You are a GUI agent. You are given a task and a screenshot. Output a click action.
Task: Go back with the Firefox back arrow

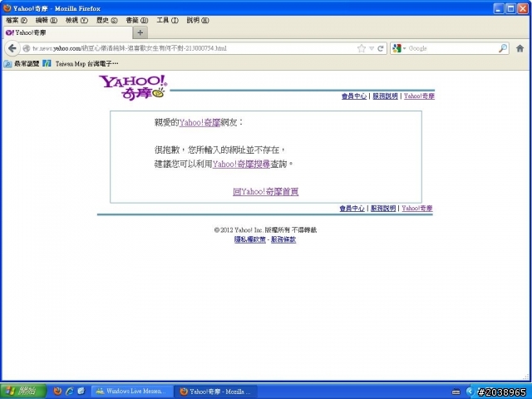[x=12, y=48]
